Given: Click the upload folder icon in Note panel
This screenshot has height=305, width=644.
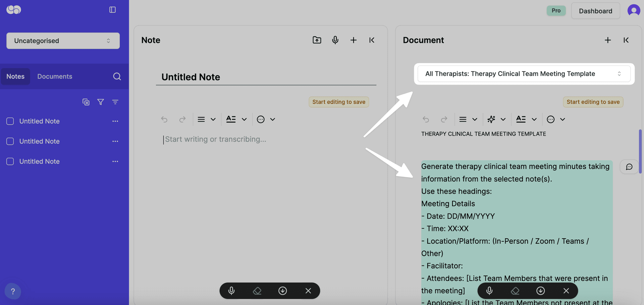Looking at the screenshot, I should [317, 40].
